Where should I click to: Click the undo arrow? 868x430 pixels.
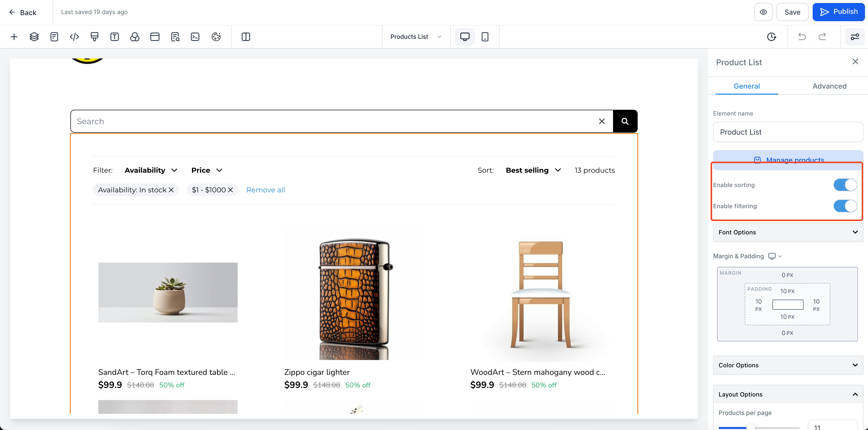click(802, 37)
